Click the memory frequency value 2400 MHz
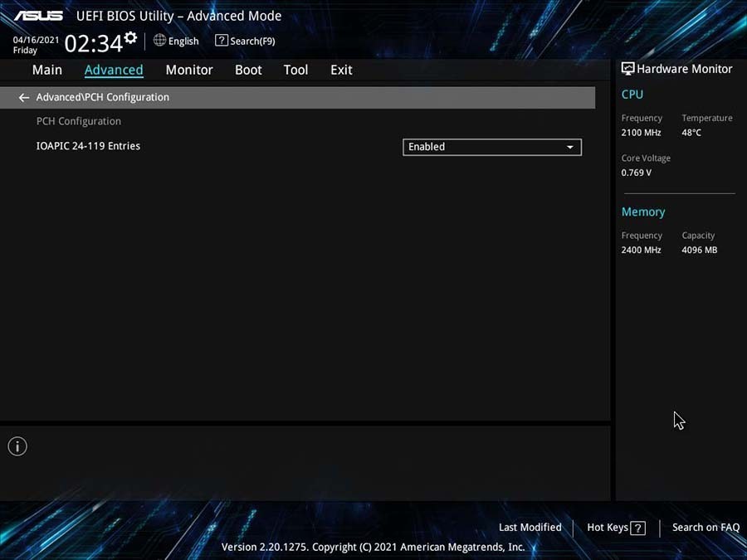This screenshot has width=747, height=560. point(641,250)
